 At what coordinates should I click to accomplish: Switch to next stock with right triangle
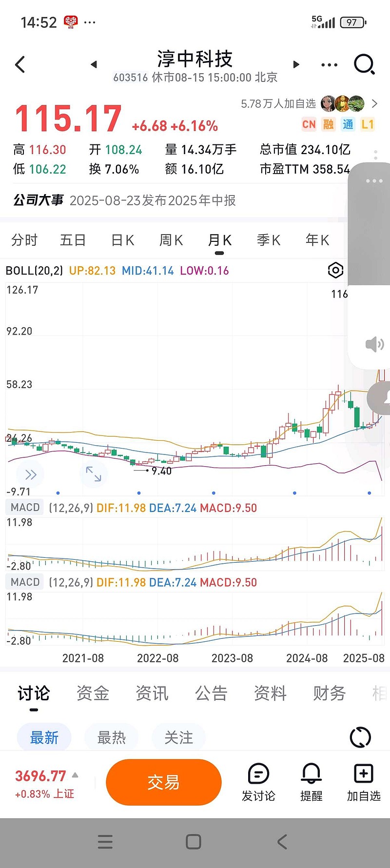tap(296, 64)
